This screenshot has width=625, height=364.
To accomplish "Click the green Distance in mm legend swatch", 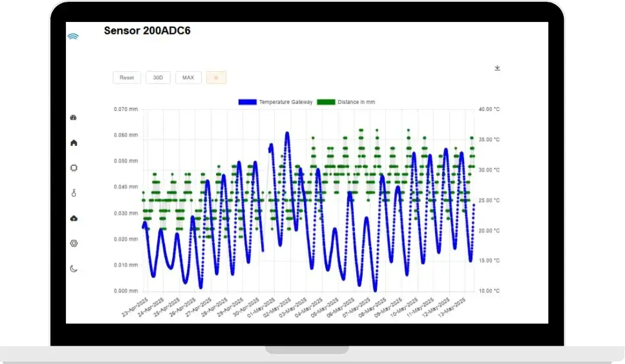I will coord(326,102).
